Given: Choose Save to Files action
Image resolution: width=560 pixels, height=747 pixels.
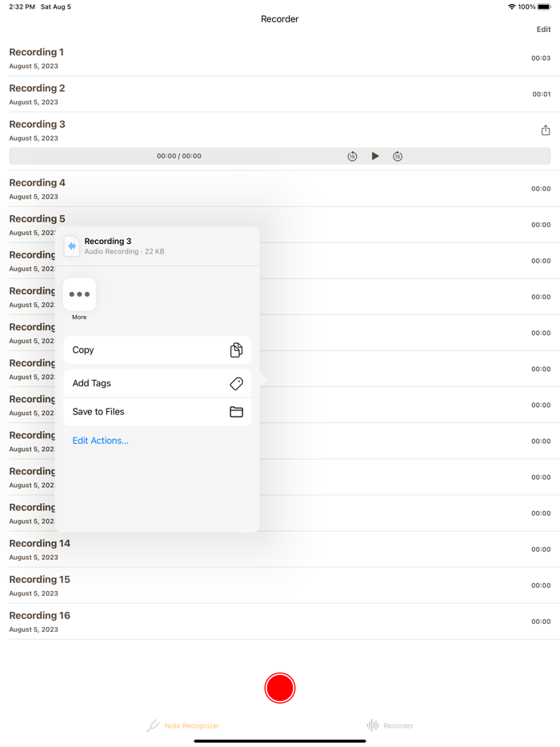Looking at the screenshot, I should pyautogui.click(x=158, y=412).
